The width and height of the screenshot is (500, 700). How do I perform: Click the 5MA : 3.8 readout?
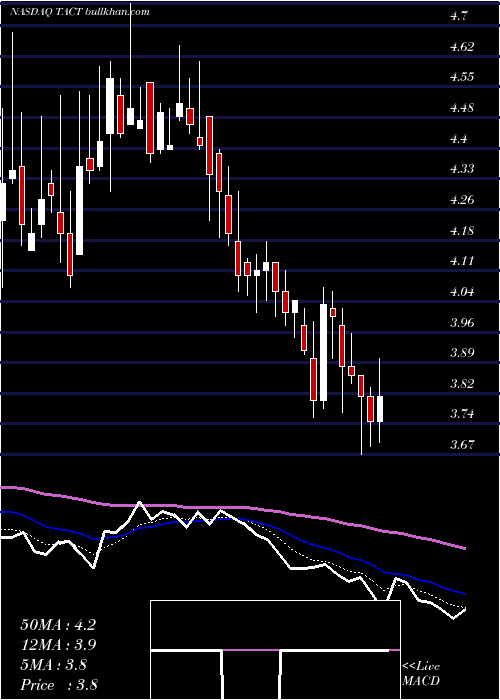click(54, 665)
